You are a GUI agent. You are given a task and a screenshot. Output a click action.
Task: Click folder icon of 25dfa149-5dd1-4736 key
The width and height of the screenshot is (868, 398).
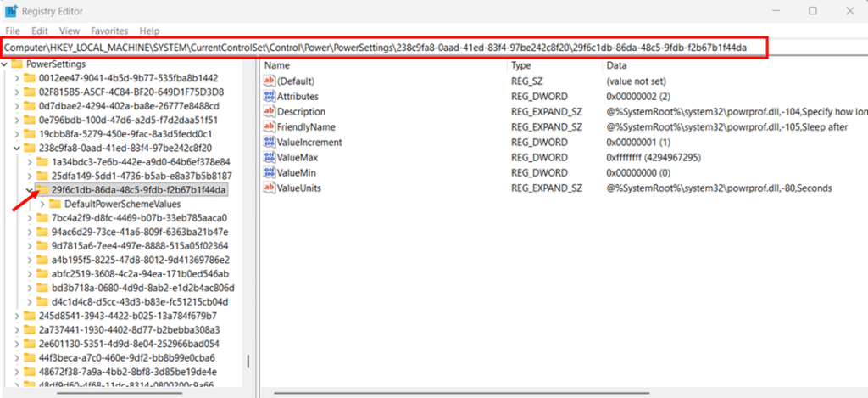[42, 176]
